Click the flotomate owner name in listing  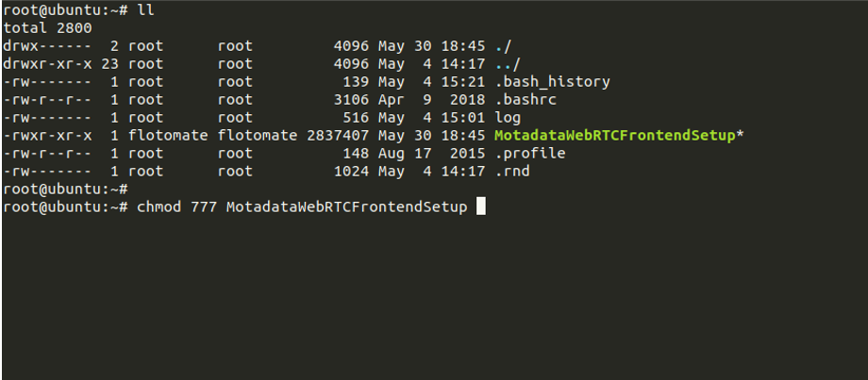point(168,136)
